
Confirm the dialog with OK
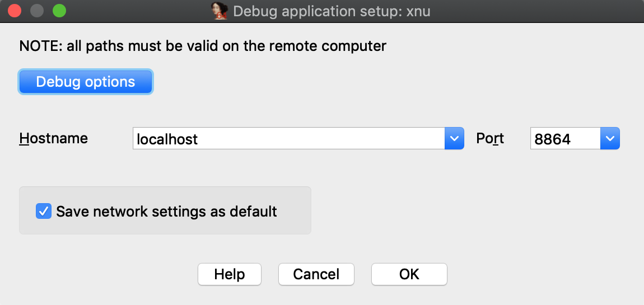coord(409,274)
